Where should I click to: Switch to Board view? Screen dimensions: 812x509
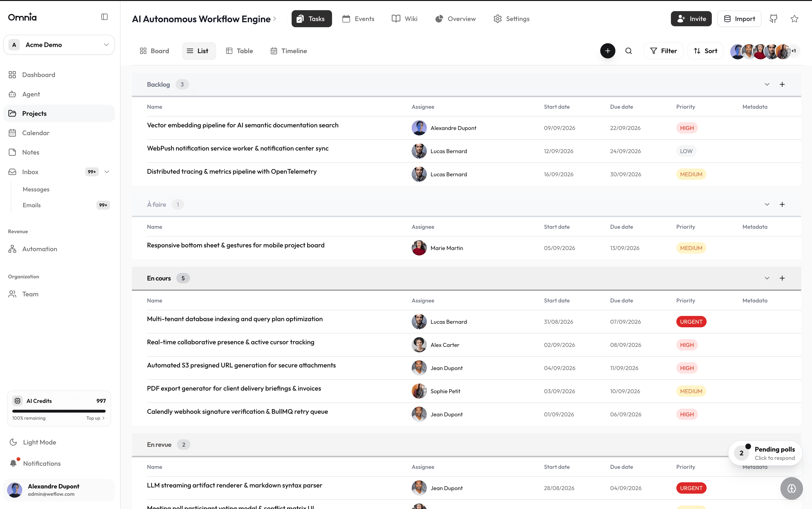click(x=155, y=51)
